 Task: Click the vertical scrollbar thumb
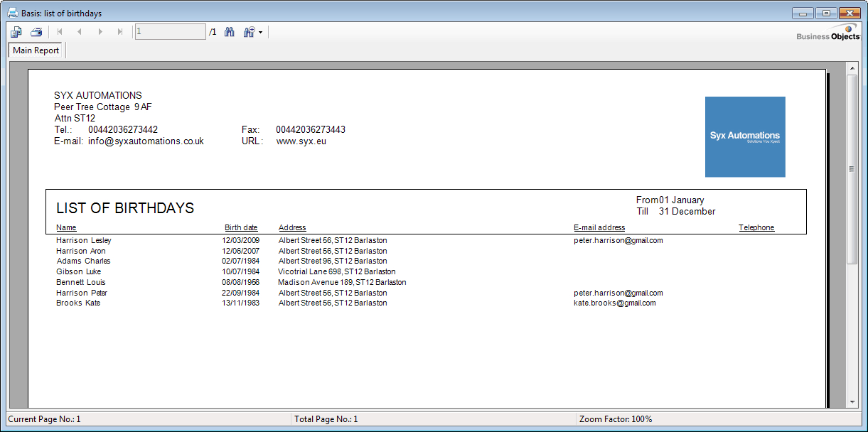(x=852, y=169)
